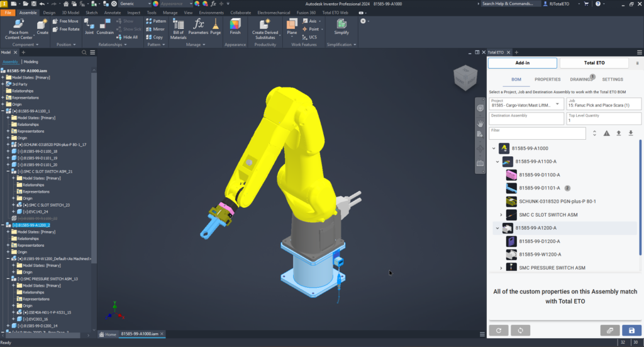The height and width of the screenshot is (347, 644).
Task: Collapse the 81585-99-A1000 BOM node
Action: click(x=494, y=149)
